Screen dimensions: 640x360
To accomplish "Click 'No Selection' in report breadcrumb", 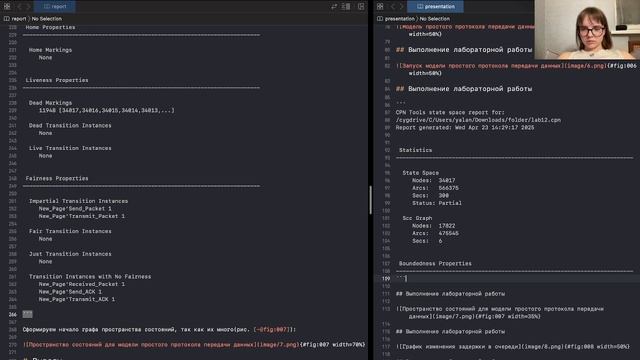I will (x=47, y=19).
